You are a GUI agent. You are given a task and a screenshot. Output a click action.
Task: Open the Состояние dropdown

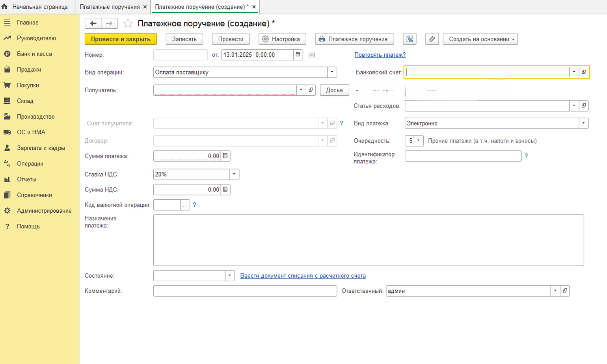[x=229, y=275]
